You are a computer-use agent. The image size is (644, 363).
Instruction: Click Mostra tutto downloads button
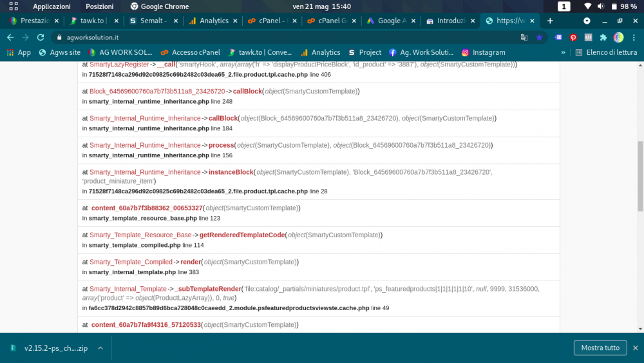[x=600, y=348]
